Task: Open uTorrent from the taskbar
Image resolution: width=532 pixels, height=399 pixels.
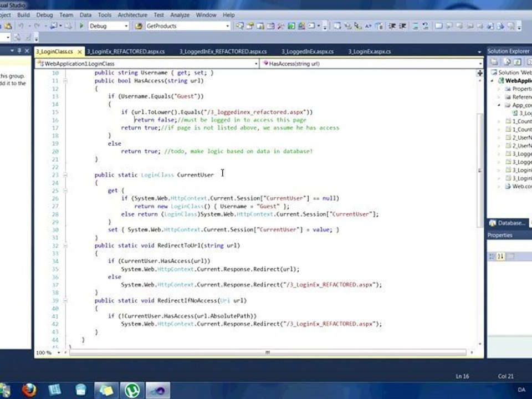Action: [132, 390]
